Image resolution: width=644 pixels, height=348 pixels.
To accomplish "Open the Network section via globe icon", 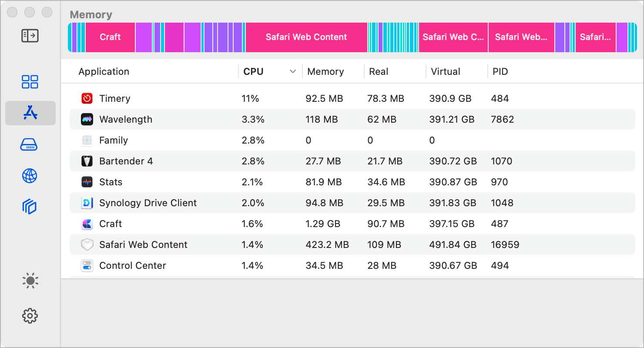I will point(30,176).
